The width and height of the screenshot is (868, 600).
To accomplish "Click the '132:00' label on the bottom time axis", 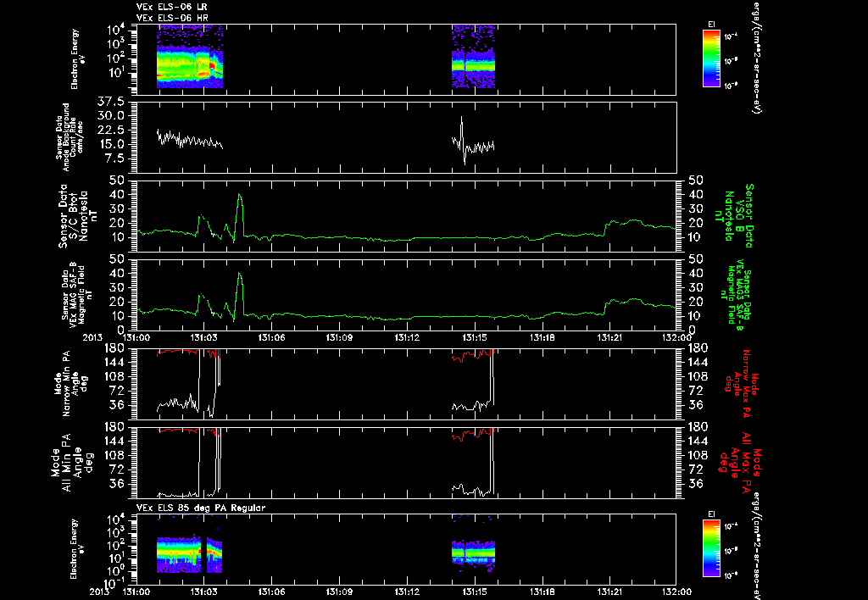I will tap(676, 592).
